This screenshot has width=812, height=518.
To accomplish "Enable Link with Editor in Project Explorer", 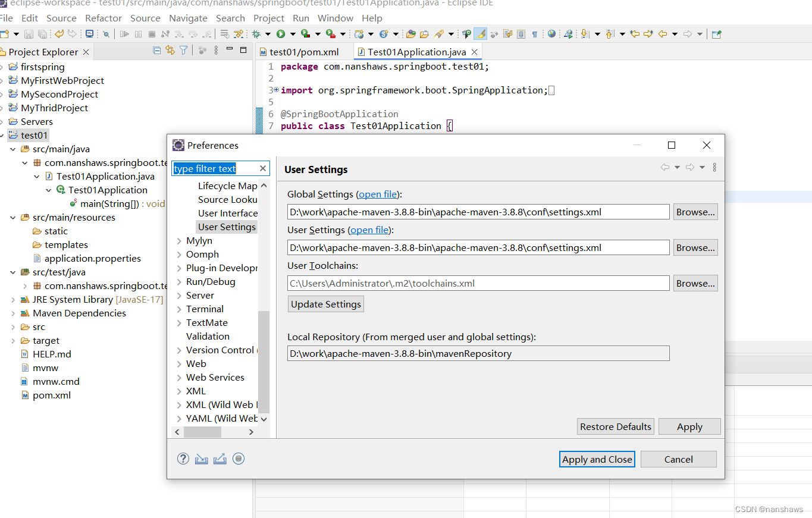I will click(x=170, y=51).
